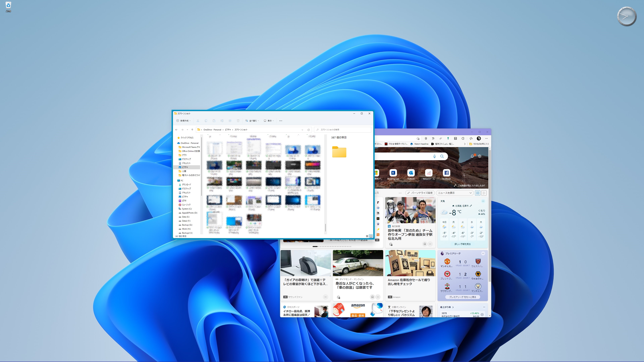Click the Share icon in Explorer toolbar
The width and height of the screenshot is (644, 362).
pyautogui.click(x=230, y=121)
